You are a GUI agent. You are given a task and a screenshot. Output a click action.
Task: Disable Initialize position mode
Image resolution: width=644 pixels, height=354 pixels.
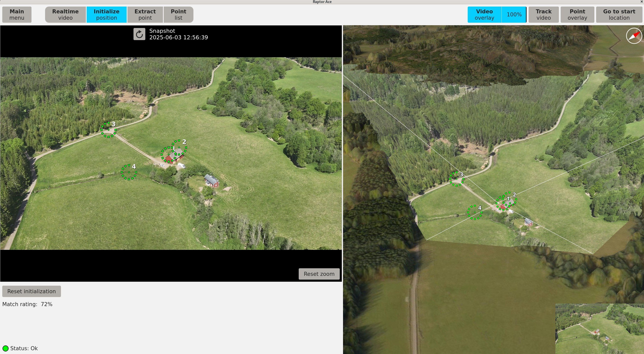pyautogui.click(x=106, y=14)
